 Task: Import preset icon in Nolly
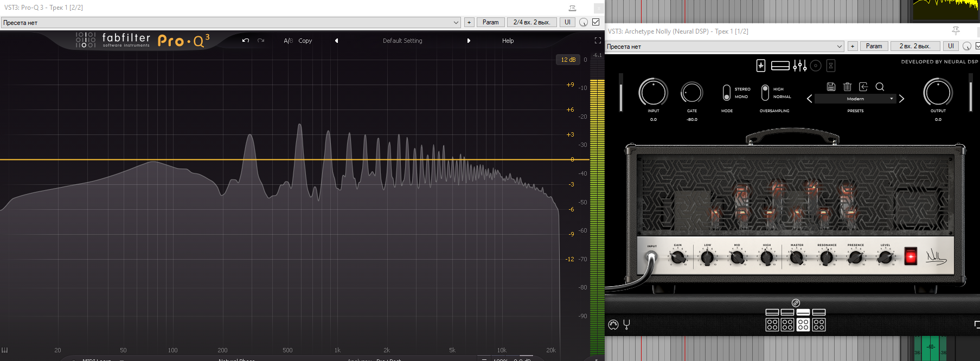tap(863, 87)
